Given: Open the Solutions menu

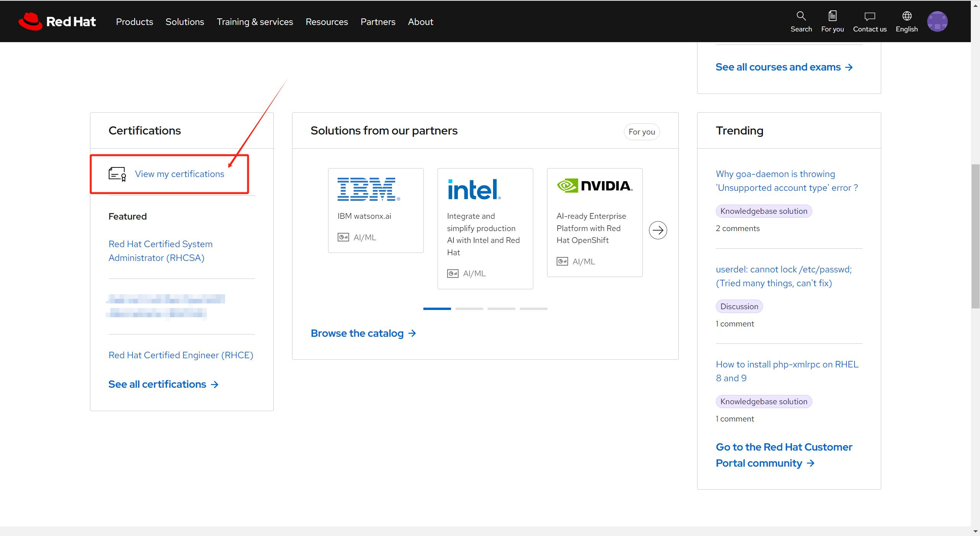Looking at the screenshot, I should point(185,22).
